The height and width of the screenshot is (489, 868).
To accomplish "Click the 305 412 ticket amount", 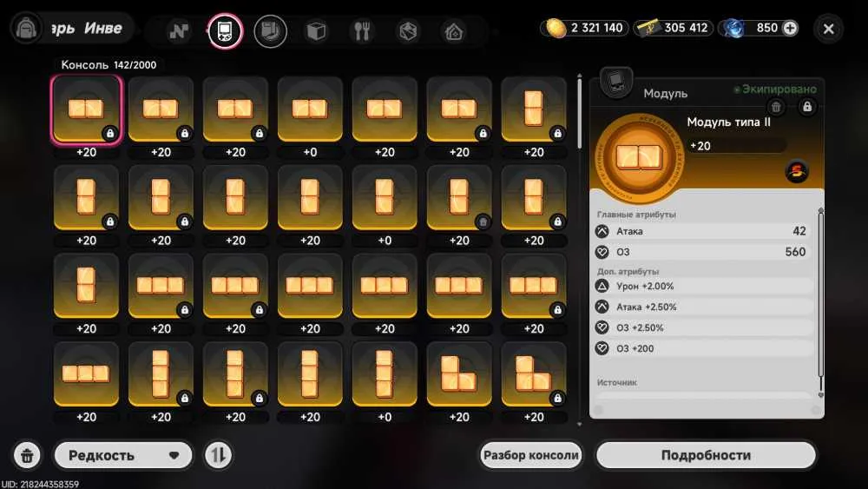I will click(x=686, y=28).
